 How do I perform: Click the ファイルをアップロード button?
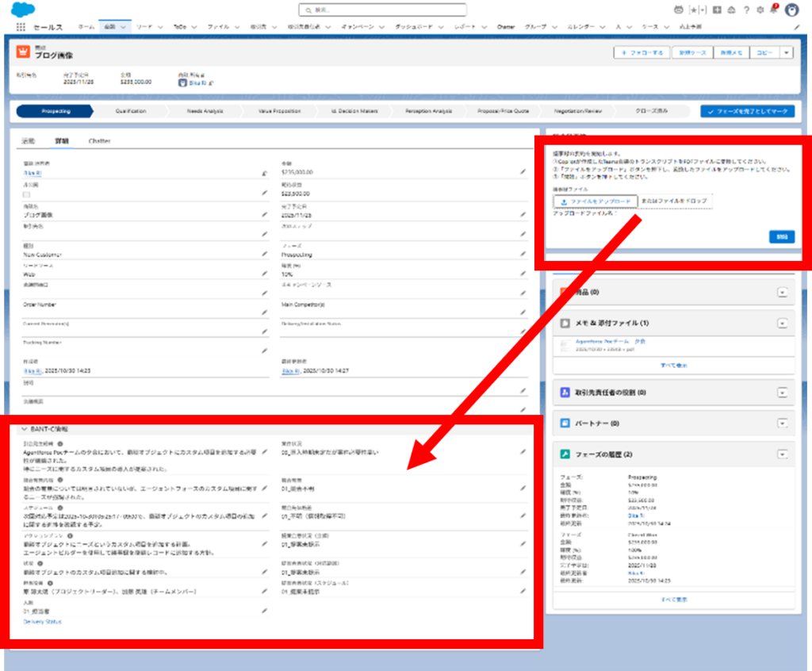tap(595, 201)
